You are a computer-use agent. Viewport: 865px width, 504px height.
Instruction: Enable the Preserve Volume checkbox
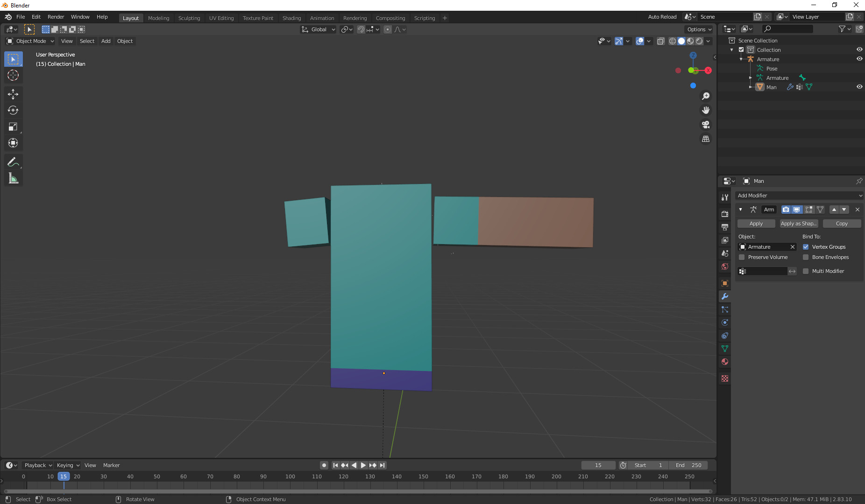[x=742, y=257]
